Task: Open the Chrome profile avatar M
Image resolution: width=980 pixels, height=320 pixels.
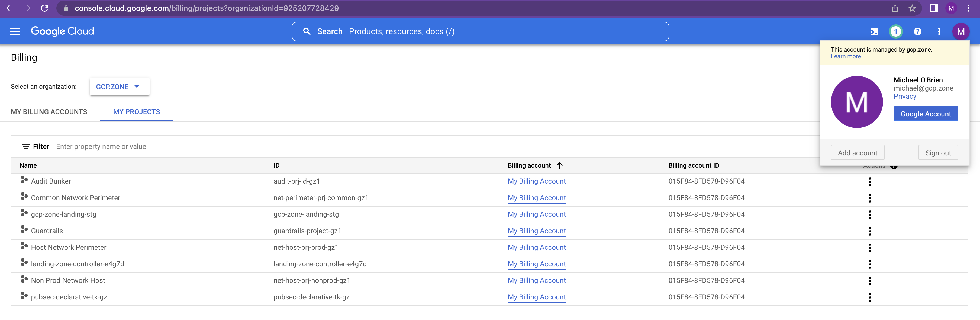Action: click(951, 8)
